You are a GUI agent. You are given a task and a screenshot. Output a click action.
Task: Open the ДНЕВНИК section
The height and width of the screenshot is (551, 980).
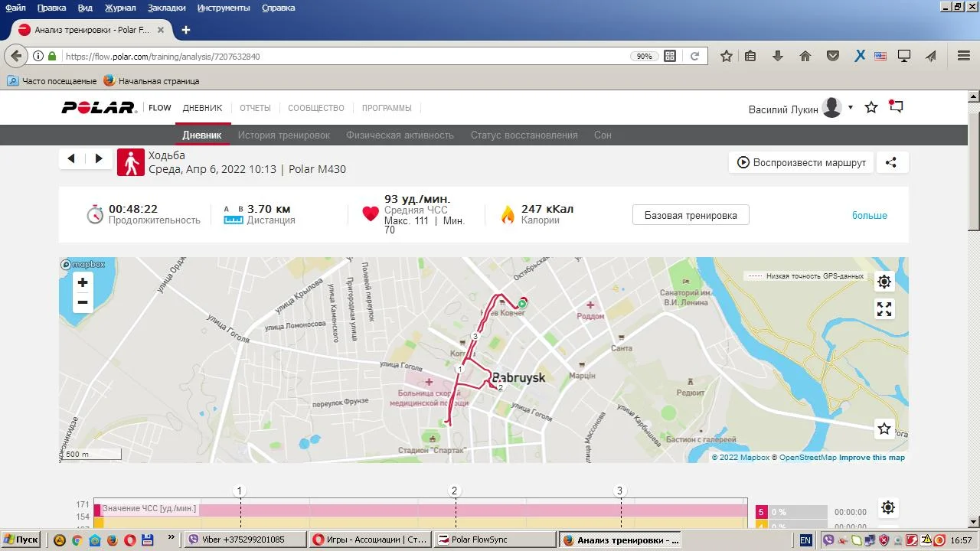[202, 108]
